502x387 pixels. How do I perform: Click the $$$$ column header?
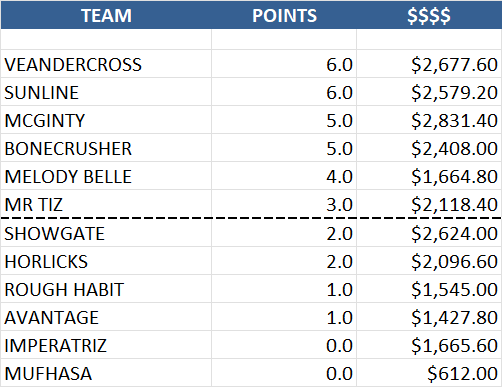[429, 15]
